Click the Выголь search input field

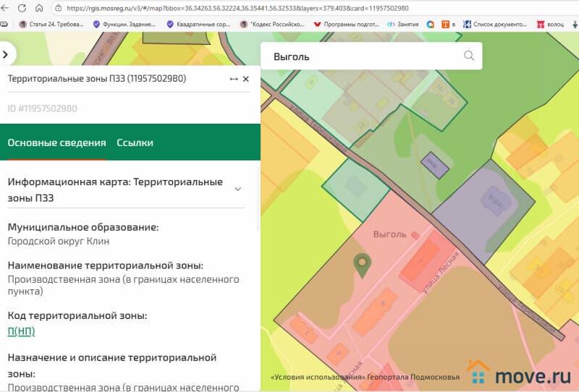click(x=362, y=56)
